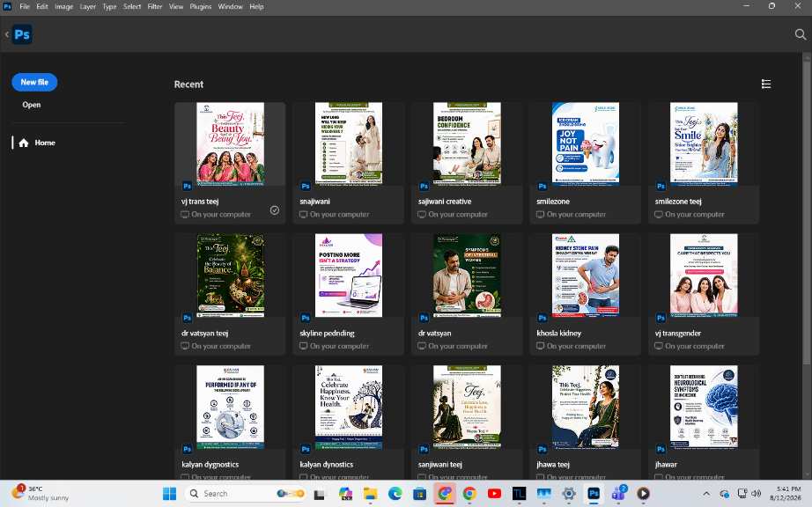
Task: Open YouTube icon in the taskbar
Action: pyautogui.click(x=494, y=494)
